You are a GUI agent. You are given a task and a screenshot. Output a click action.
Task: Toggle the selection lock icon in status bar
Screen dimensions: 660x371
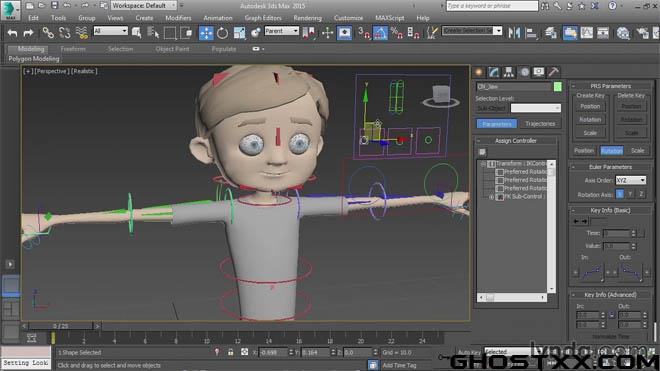[x=230, y=352]
